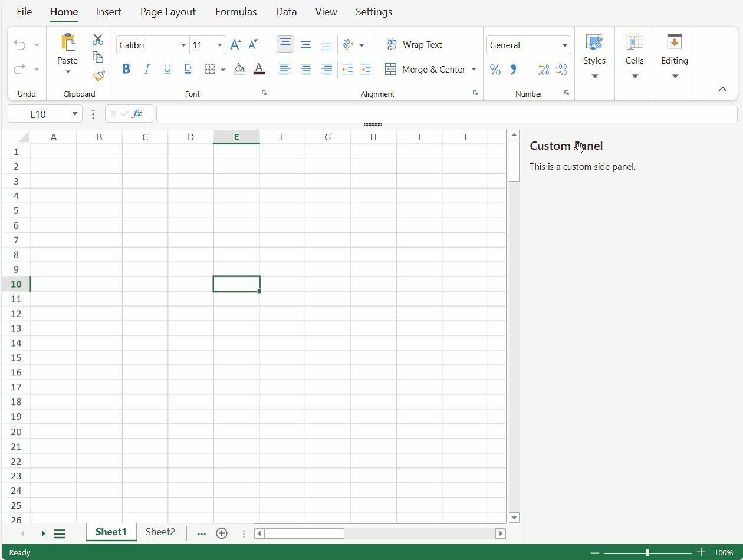The width and height of the screenshot is (743, 560).
Task: Decrease font size with the smaller A
Action: point(253,45)
